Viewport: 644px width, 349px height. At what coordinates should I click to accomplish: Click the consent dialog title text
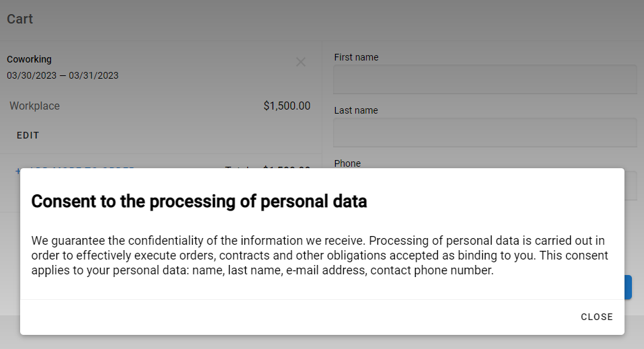[199, 201]
